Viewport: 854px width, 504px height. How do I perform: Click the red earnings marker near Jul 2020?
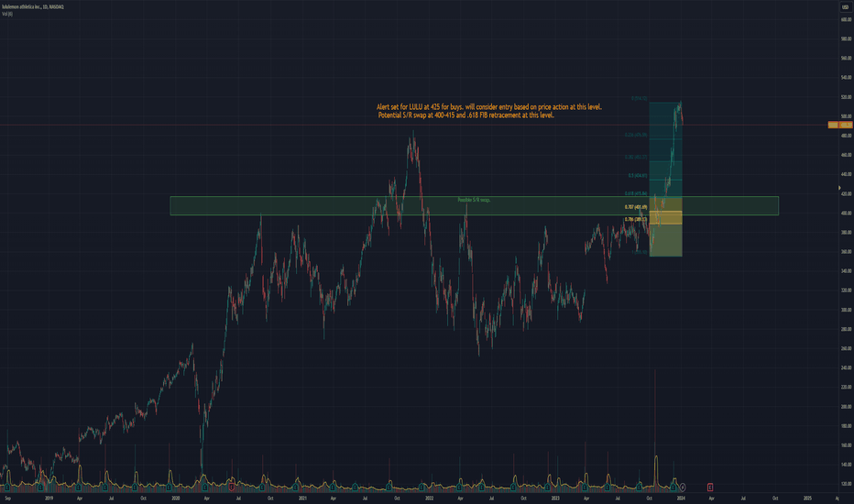click(x=232, y=487)
